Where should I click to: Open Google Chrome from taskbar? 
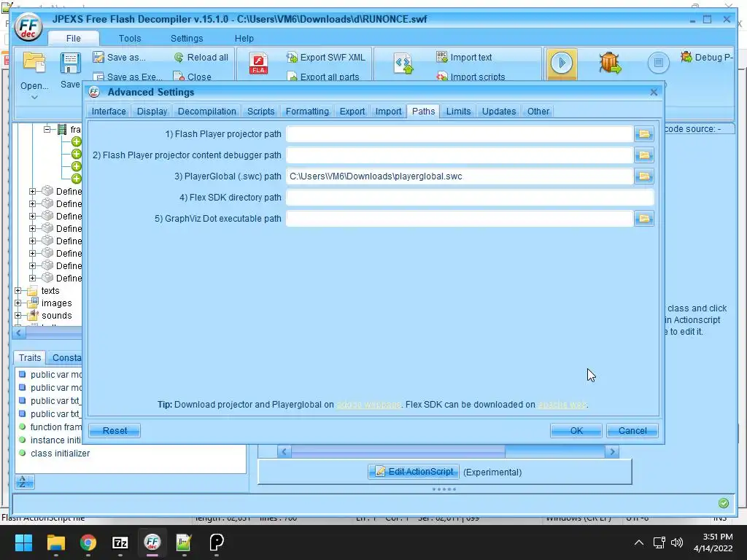pos(88,542)
